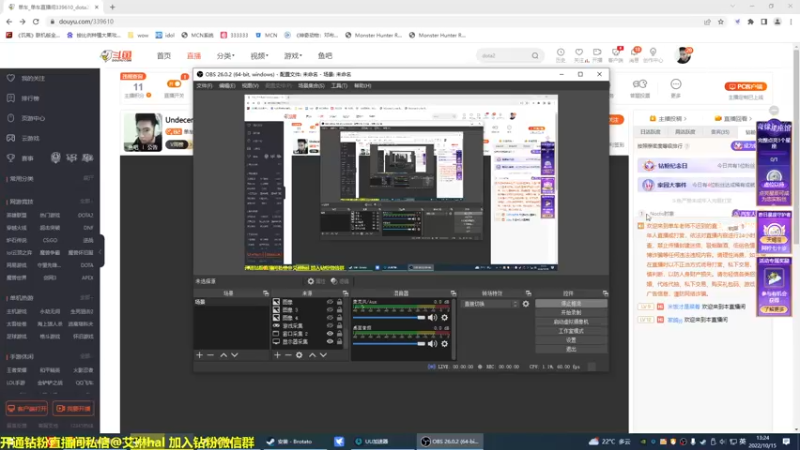Viewport: 800px width, 450px height.
Task: Open the Douyu creator center lightbulb icon
Action: coord(653,53)
